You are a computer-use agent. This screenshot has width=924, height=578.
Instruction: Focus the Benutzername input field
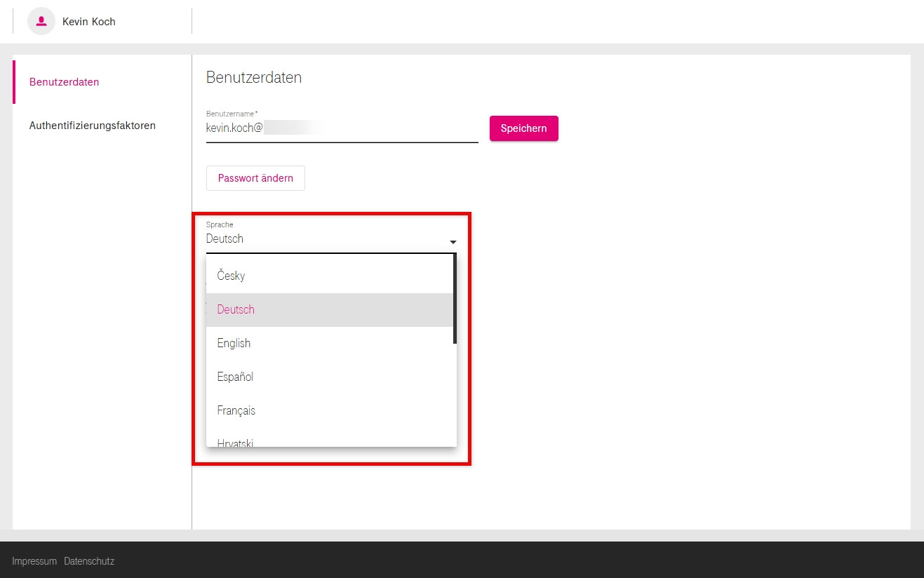pyautogui.click(x=342, y=128)
